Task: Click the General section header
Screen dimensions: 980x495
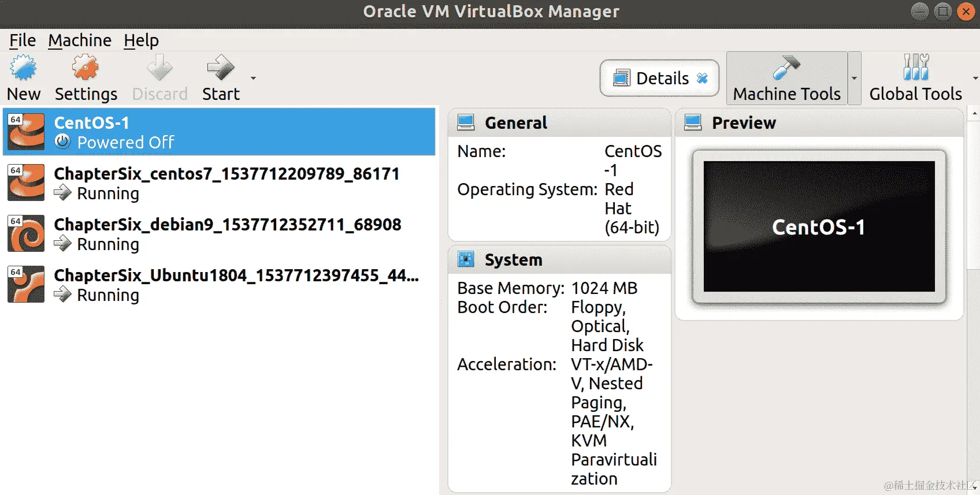Action: point(559,122)
